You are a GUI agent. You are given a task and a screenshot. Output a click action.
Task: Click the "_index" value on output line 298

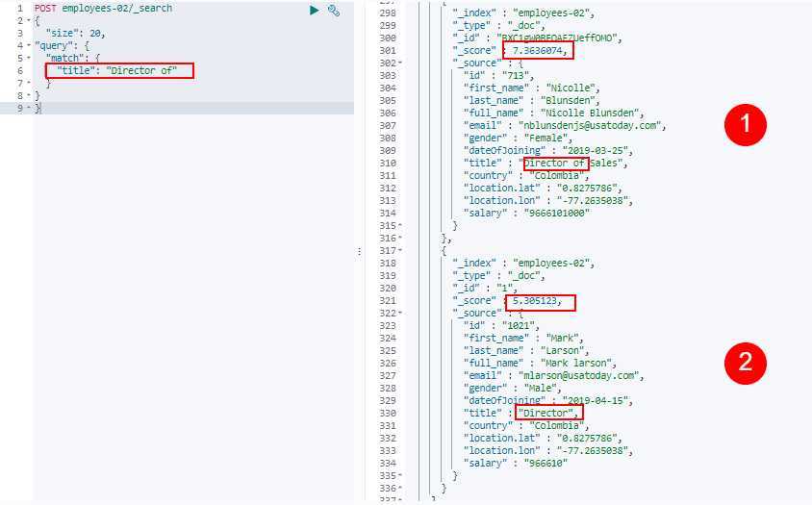pyautogui.click(x=551, y=13)
